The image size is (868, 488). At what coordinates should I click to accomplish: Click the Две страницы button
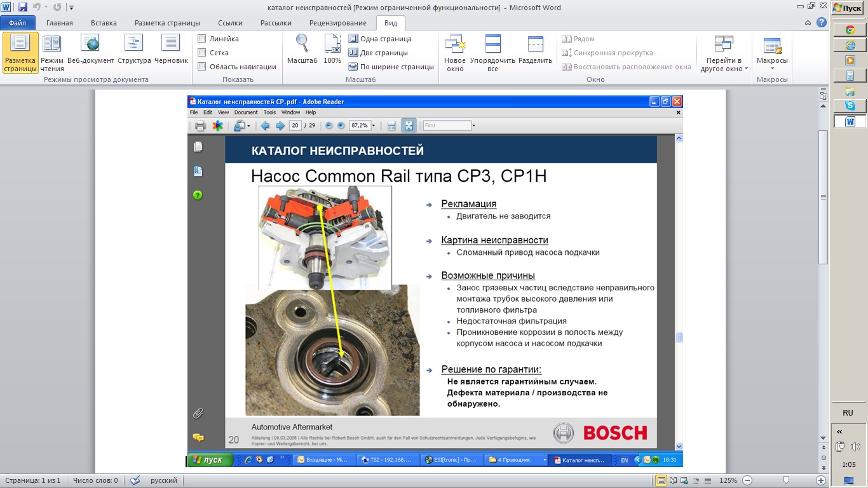pyautogui.click(x=378, y=53)
